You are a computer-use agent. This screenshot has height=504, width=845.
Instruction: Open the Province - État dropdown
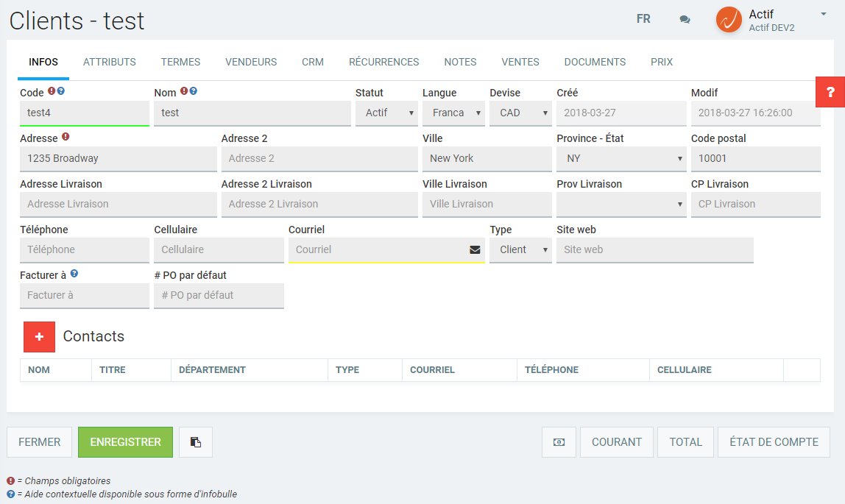tap(621, 159)
